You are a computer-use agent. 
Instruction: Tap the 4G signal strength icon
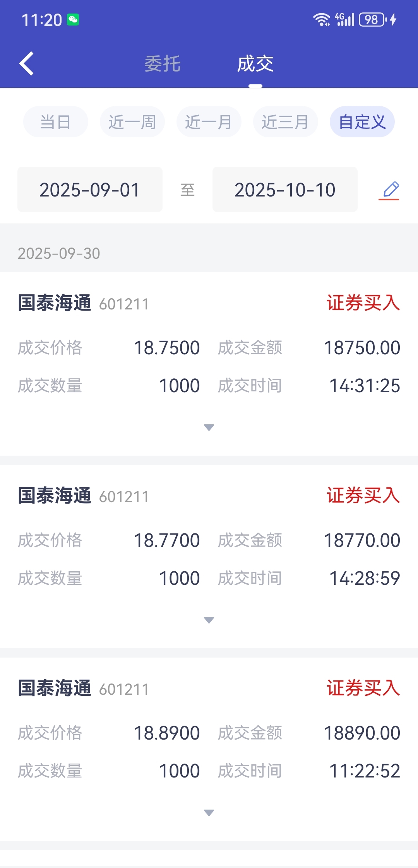point(345,19)
